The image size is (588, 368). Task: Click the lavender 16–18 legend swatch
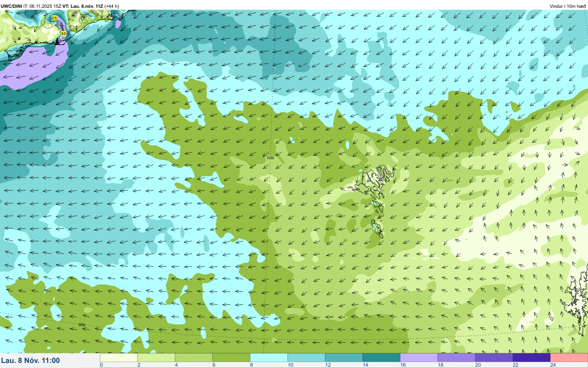tap(419, 357)
